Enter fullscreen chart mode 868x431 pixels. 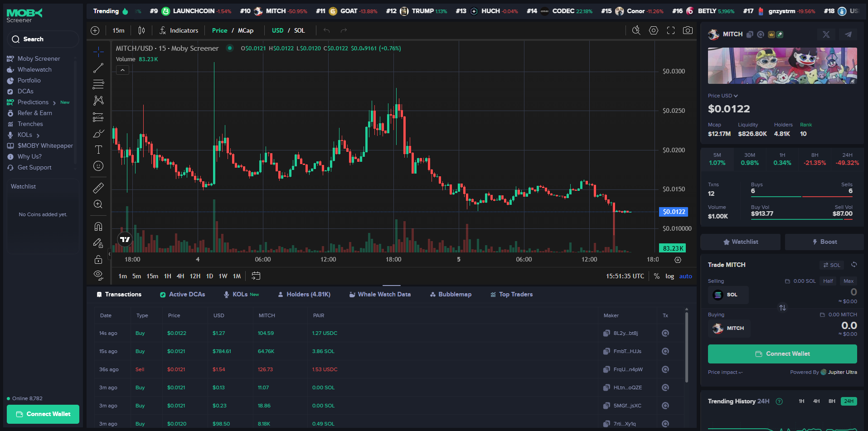(x=671, y=30)
